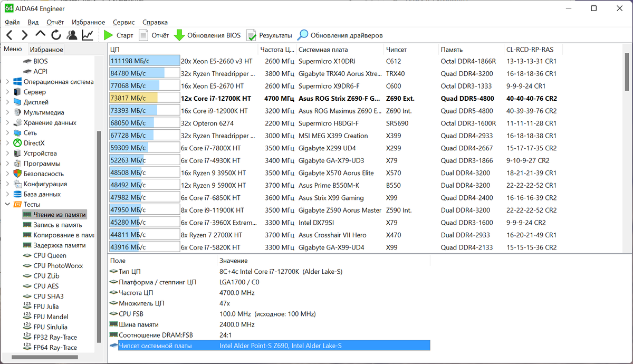Expand the Устройства tree node
Screen dimensions: 633x364
[7, 153]
